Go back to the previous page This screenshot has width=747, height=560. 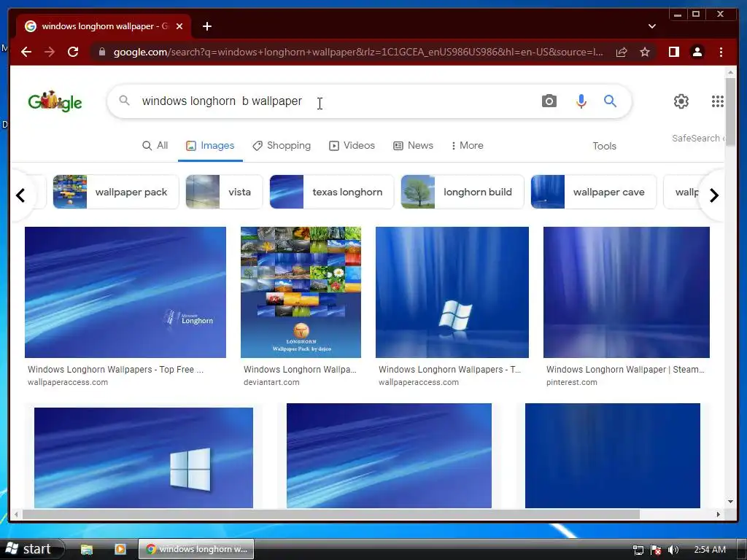26,52
